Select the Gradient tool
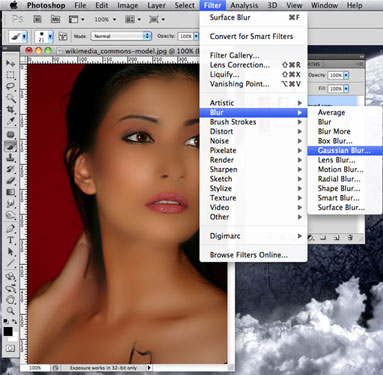This screenshot has height=375, width=383. click(x=11, y=192)
